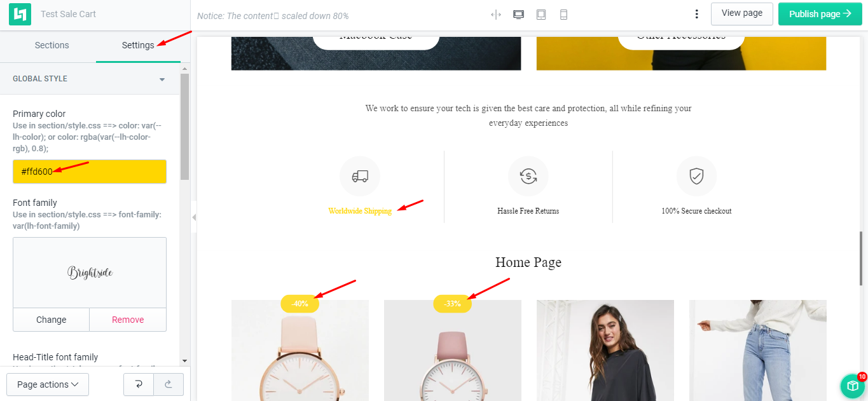The image size is (868, 401).
Task: Switch to desktop preview icon
Action: tap(518, 15)
